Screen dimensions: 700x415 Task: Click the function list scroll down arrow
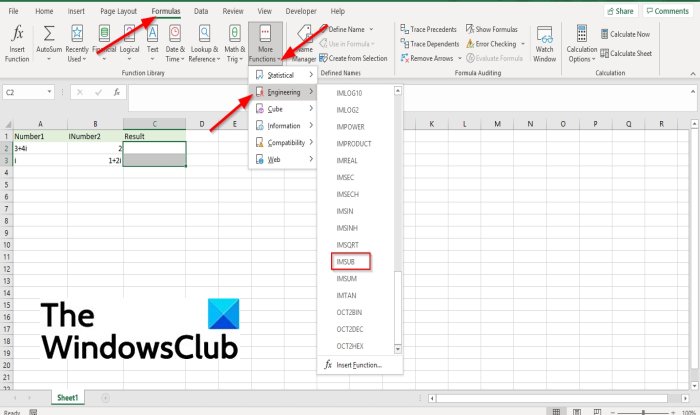(x=397, y=349)
